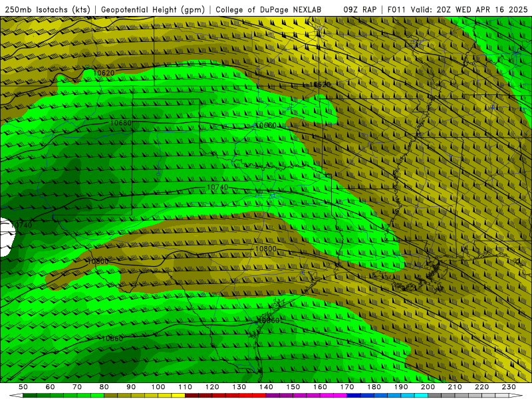Click the 220 label on the color scale
532x399 pixels.
(x=482, y=387)
